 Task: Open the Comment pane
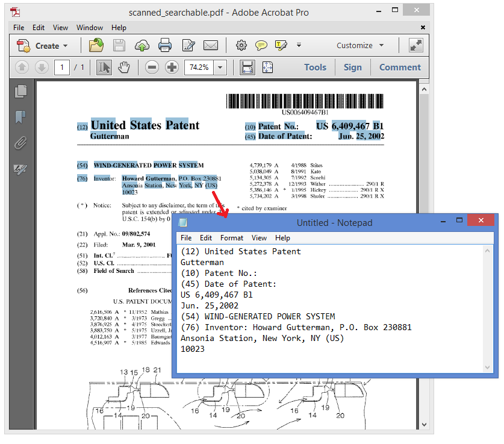400,67
